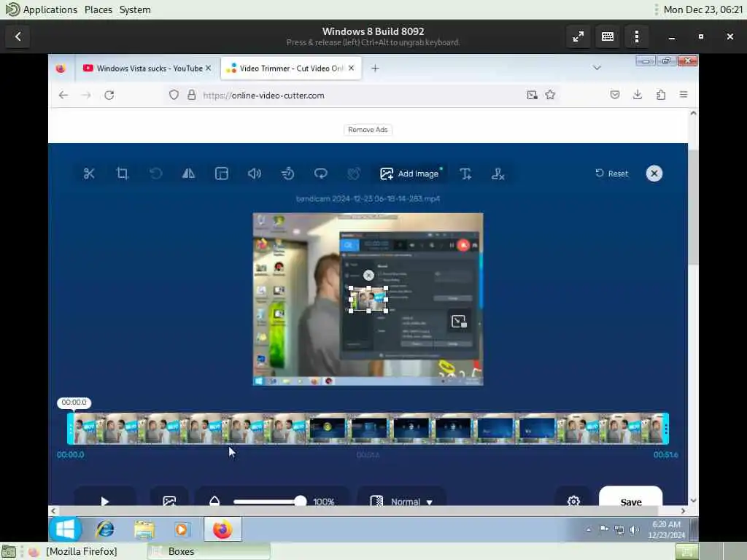Screen dimensions: 747x560
Task: Click the 00:00.0 playhead time marker
Action: pyautogui.click(x=74, y=402)
